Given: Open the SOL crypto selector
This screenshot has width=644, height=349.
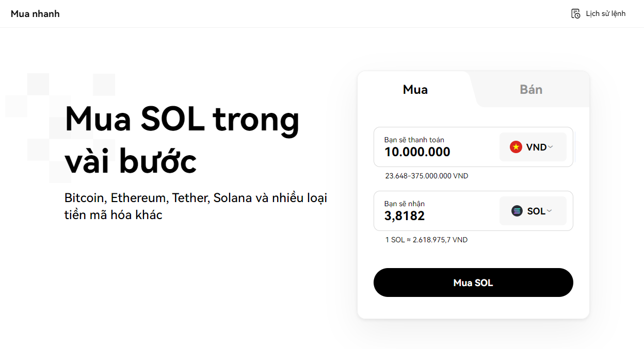Looking at the screenshot, I should coord(533,211).
